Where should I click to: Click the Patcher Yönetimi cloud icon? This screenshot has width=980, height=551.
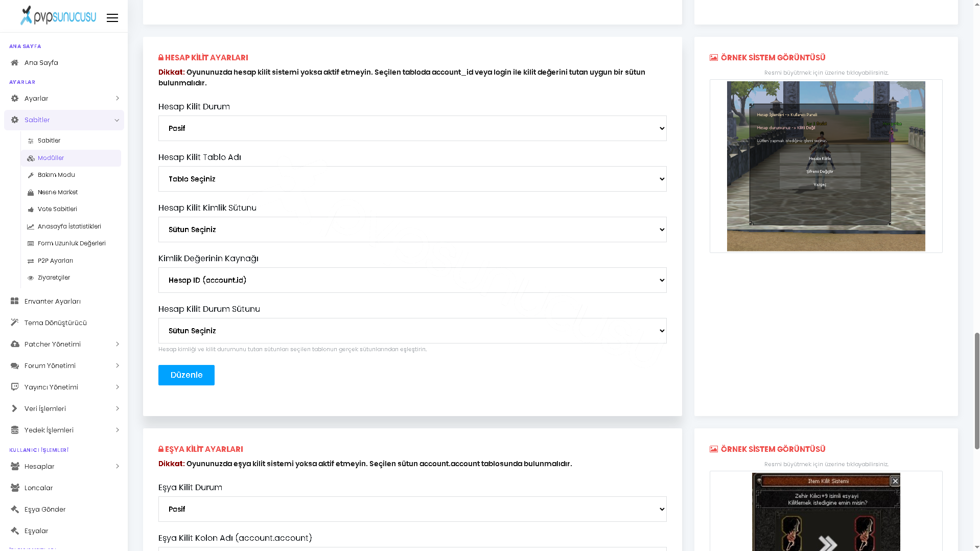(15, 345)
